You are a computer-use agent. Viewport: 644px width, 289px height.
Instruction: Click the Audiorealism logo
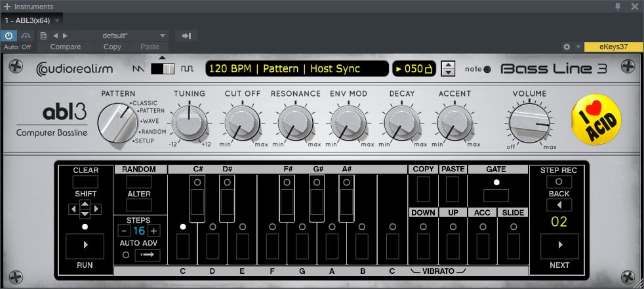click(74, 69)
